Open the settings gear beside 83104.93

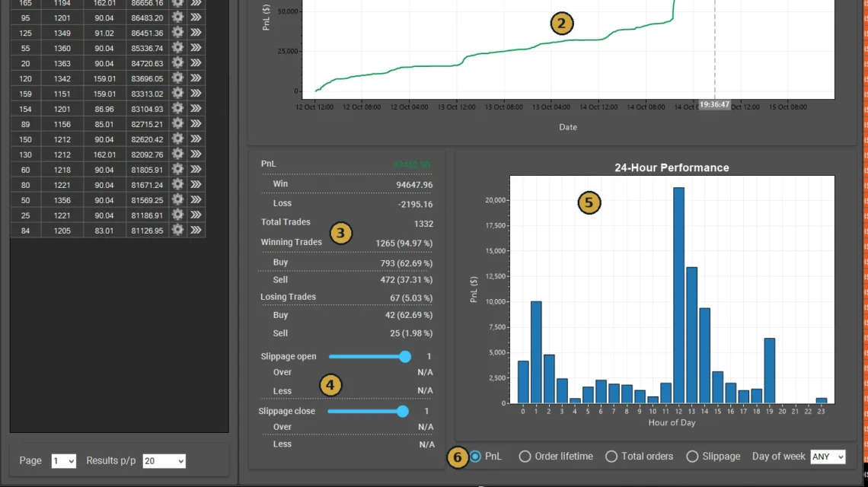(x=177, y=109)
